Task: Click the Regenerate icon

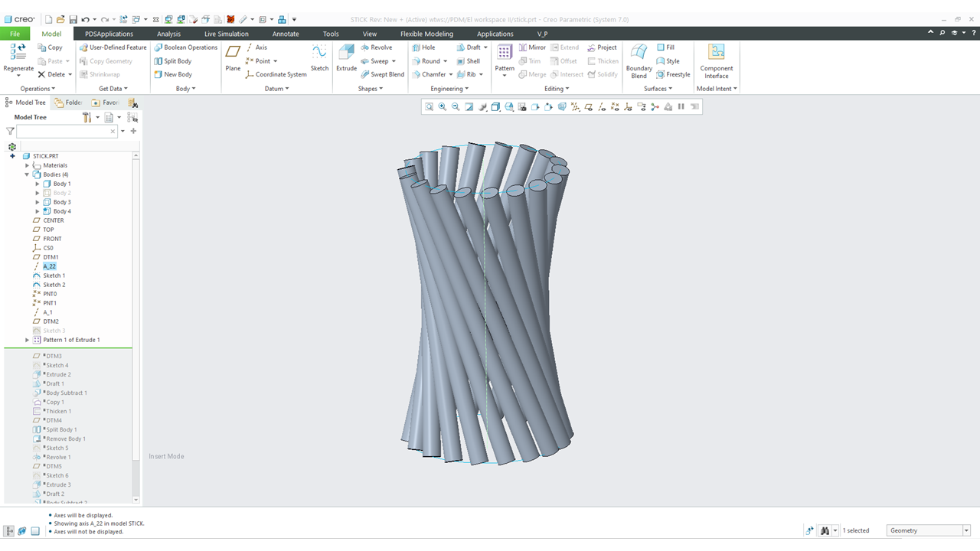Action: (18, 53)
